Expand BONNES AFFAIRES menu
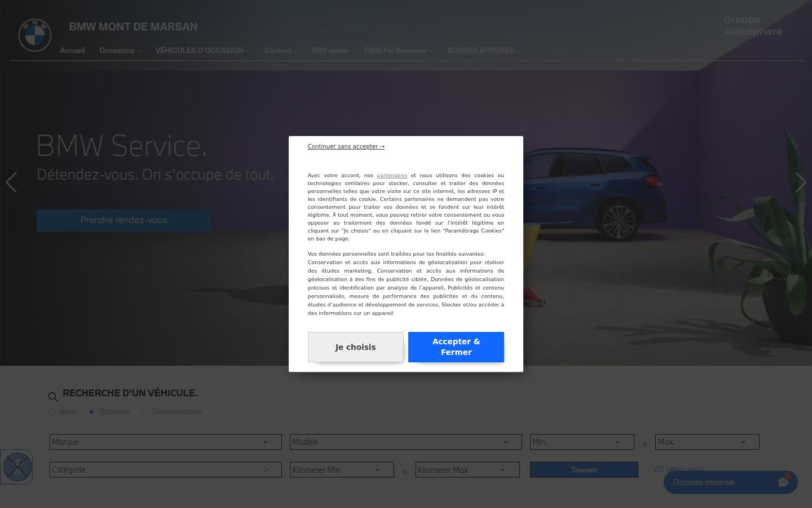This screenshot has height=508, width=812. pos(484,51)
